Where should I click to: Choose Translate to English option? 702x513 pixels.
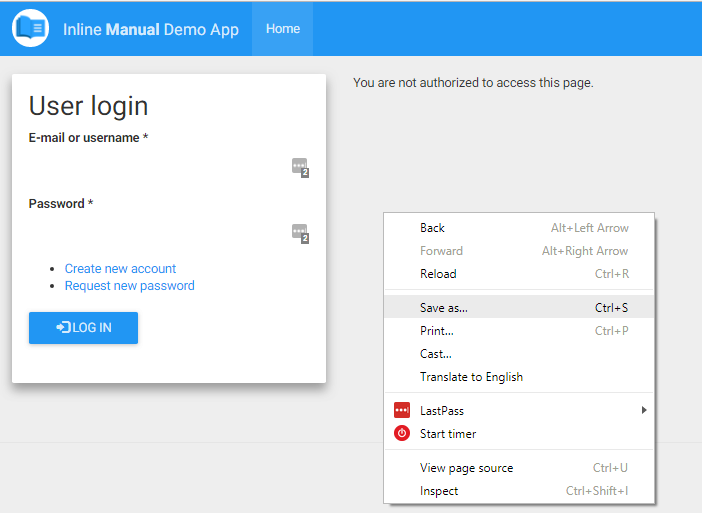coord(519,377)
